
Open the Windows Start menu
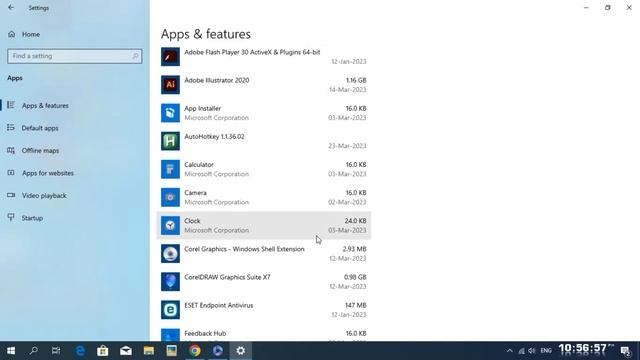tap(11, 351)
